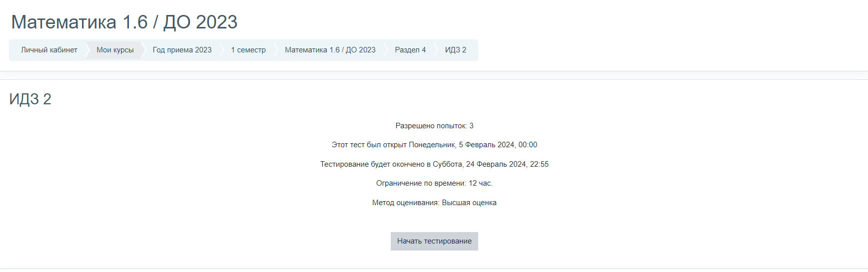Click the chevron separator after 1 семестр
The width and height of the screenshot is (868, 272).
[275, 50]
